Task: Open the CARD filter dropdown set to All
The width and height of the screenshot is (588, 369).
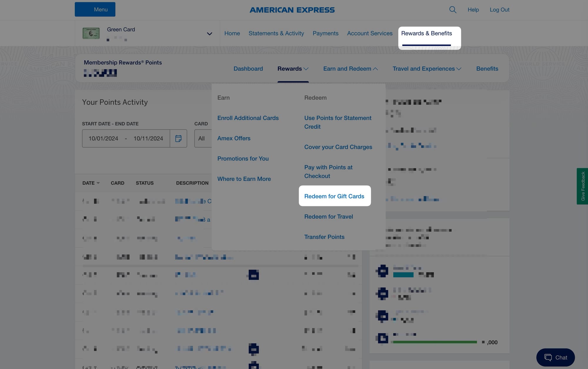Action: [203, 138]
